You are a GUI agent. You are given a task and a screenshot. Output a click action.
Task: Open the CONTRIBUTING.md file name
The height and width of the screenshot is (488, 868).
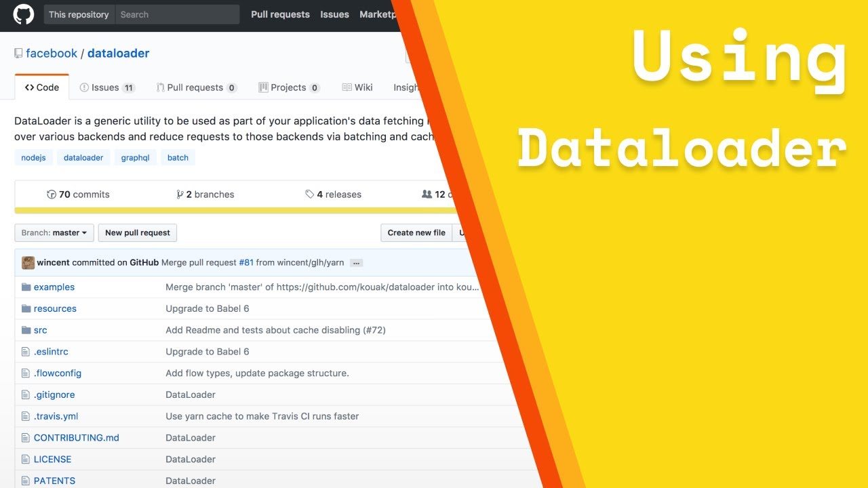click(x=77, y=438)
